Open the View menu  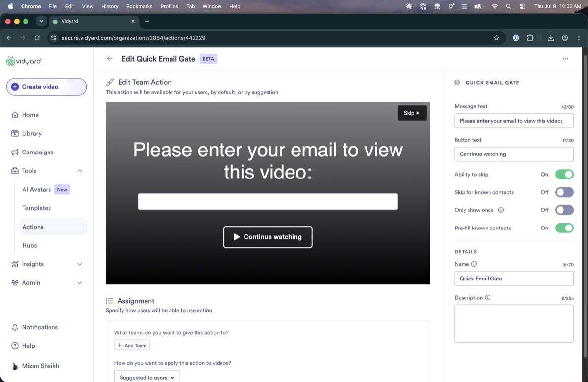point(88,6)
